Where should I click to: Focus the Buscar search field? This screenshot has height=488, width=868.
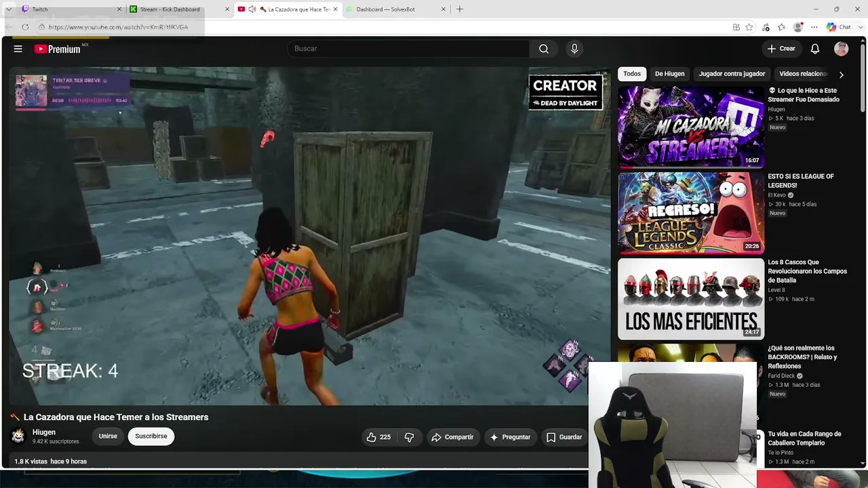coord(409,49)
